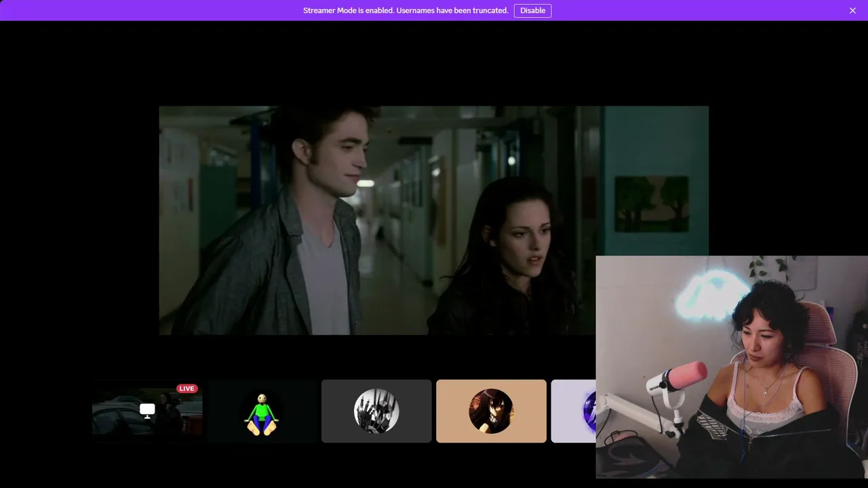
Task: Focus the main shared movie stream
Action: point(434,220)
